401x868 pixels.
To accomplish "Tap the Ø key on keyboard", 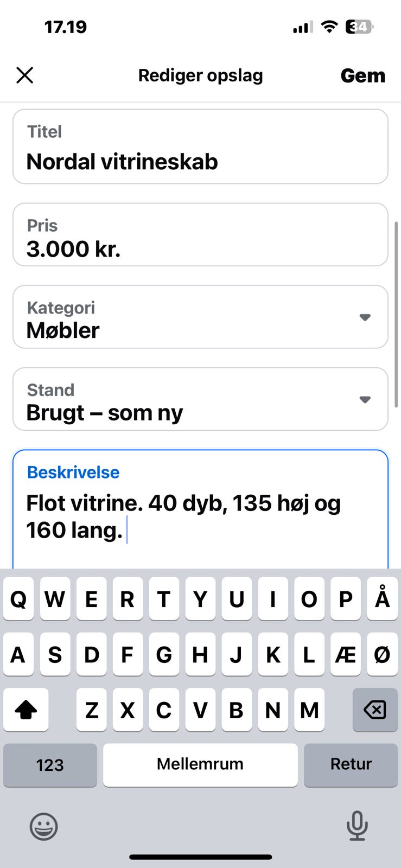I will coord(382,655).
